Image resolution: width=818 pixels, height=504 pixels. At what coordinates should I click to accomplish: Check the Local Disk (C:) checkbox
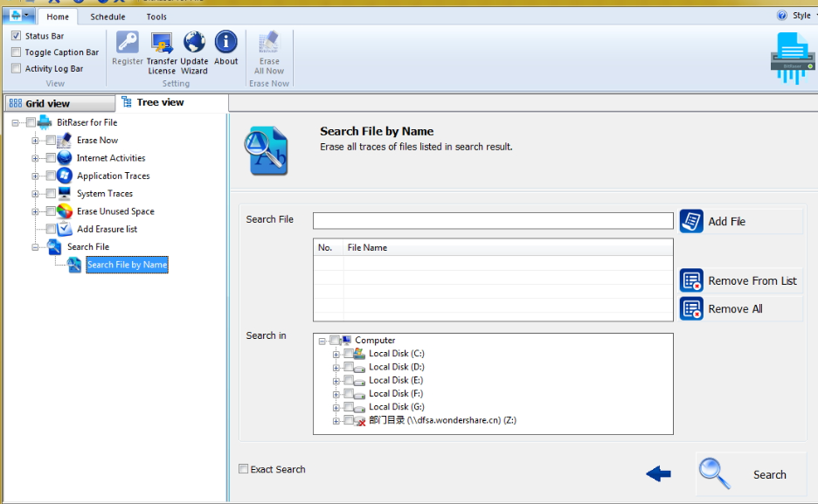pos(349,354)
